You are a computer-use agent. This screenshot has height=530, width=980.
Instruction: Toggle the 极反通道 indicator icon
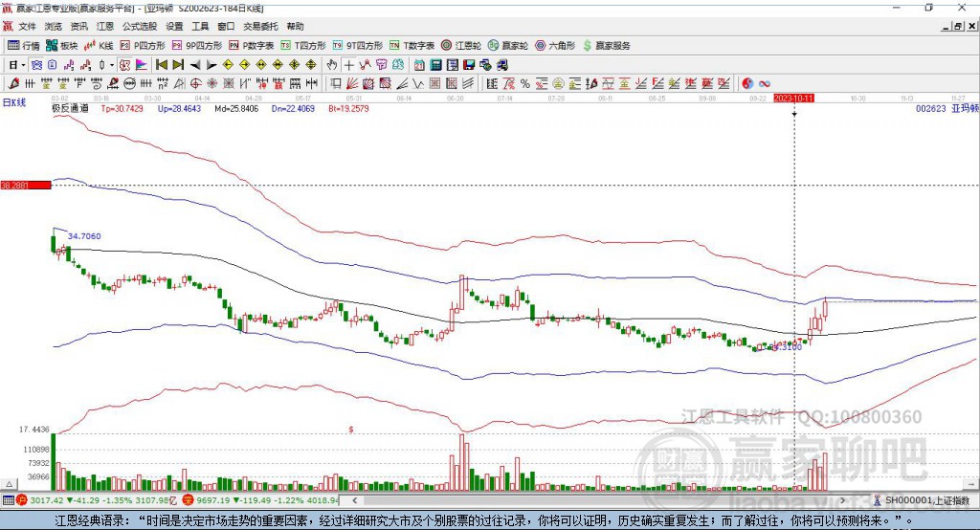pyautogui.click(x=125, y=65)
